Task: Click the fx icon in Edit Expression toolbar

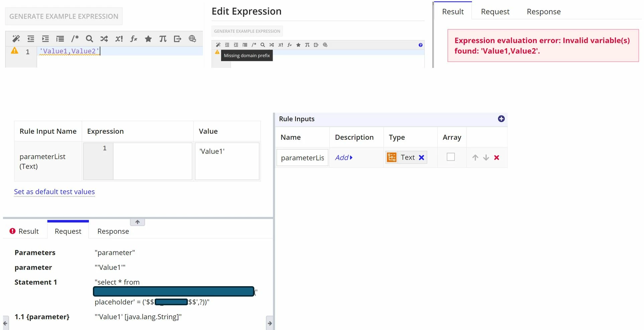Action: click(289, 45)
